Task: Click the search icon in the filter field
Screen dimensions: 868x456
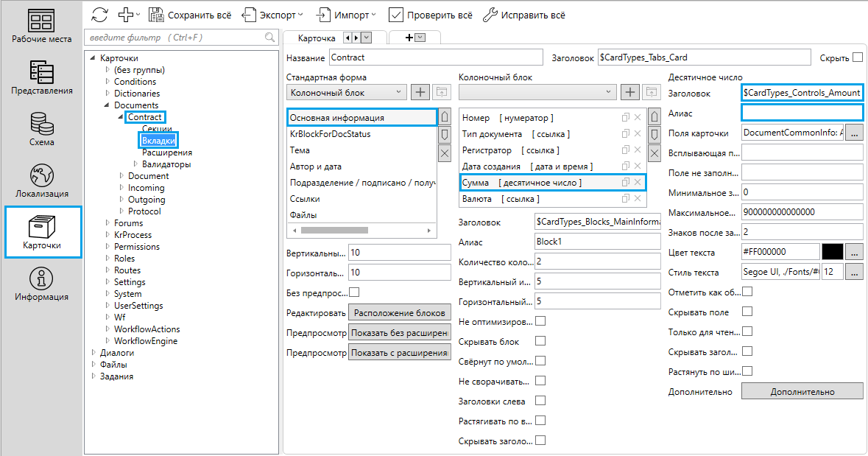Action: pos(269,38)
